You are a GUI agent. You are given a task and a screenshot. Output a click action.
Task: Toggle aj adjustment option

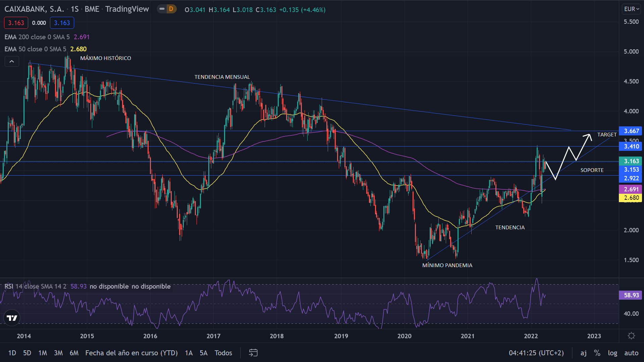(x=584, y=353)
